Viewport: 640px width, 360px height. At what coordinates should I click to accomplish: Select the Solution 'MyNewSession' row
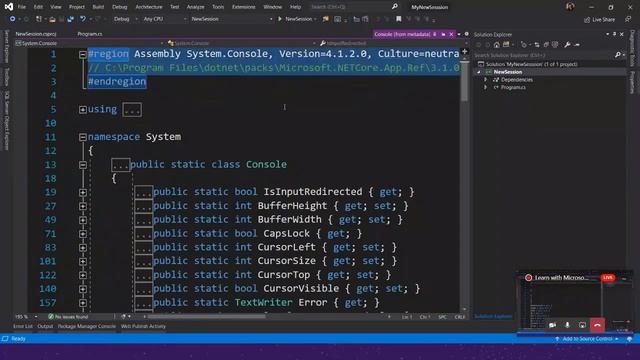coord(531,64)
